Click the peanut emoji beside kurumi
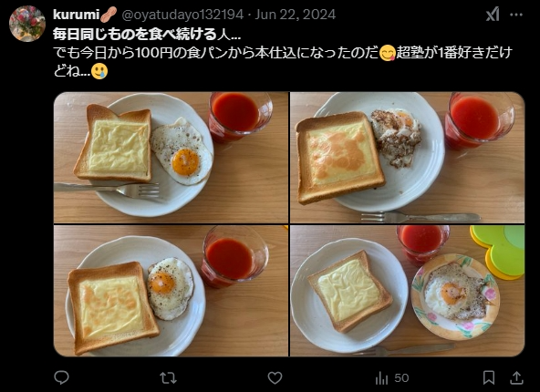Screen dimensions: 540x392 [x=109, y=15]
